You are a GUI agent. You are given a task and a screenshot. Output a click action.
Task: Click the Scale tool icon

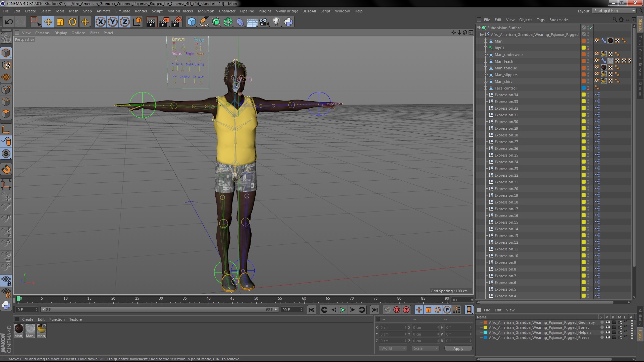point(60,22)
